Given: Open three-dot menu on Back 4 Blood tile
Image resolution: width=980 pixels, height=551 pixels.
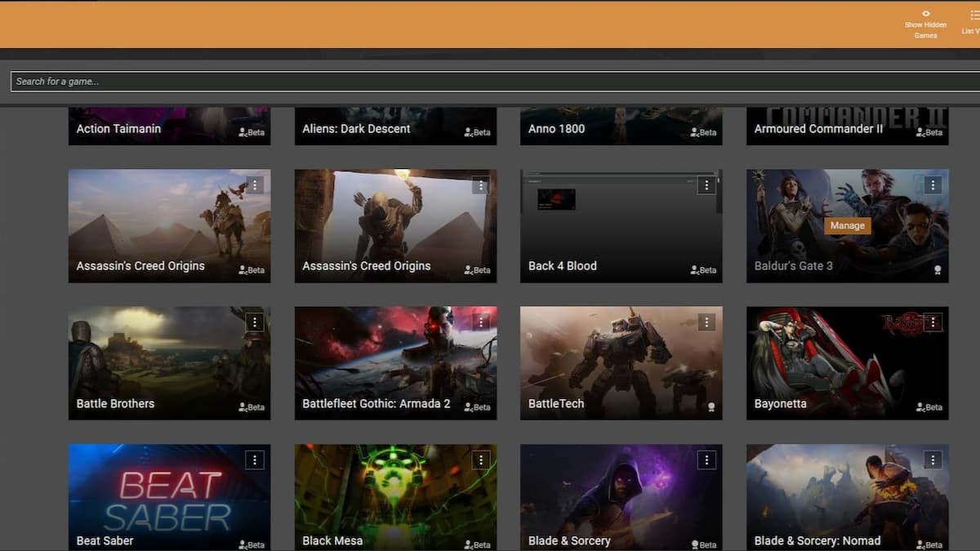Looking at the screenshot, I should click(x=706, y=185).
